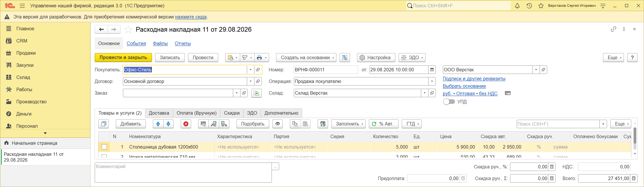
Task: Click the Добавить row button
Action: click(131, 124)
